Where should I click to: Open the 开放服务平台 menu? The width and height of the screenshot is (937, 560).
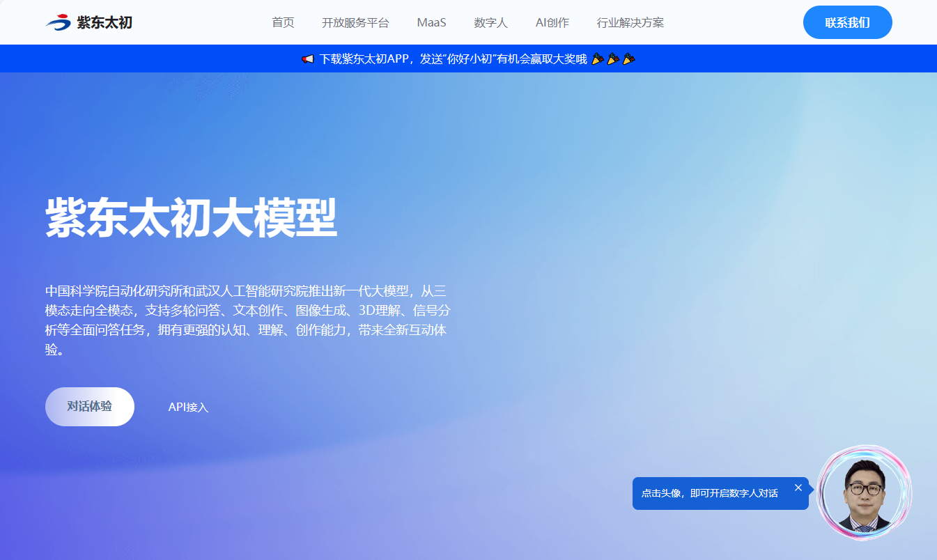pos(355,22)
